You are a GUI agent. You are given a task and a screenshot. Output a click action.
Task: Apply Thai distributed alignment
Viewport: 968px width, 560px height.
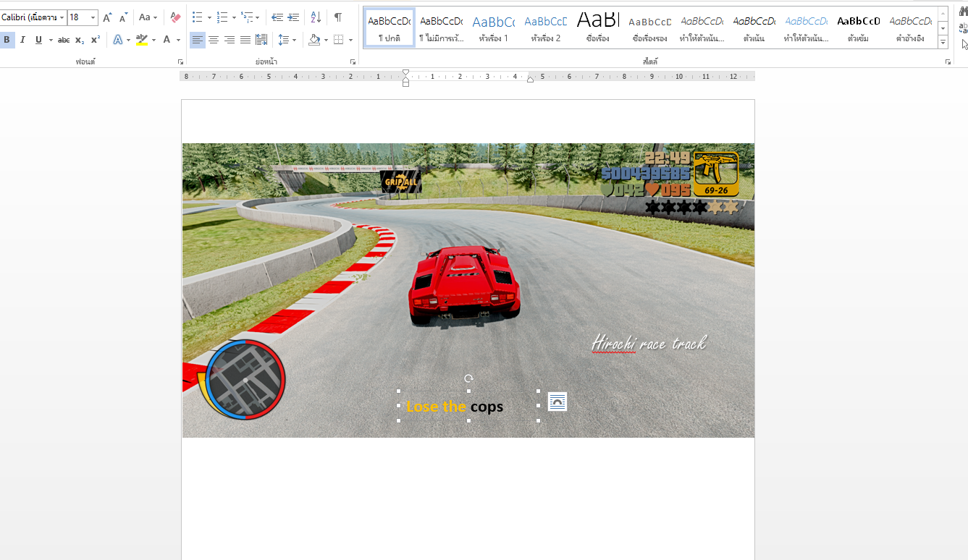pos(261,40)
